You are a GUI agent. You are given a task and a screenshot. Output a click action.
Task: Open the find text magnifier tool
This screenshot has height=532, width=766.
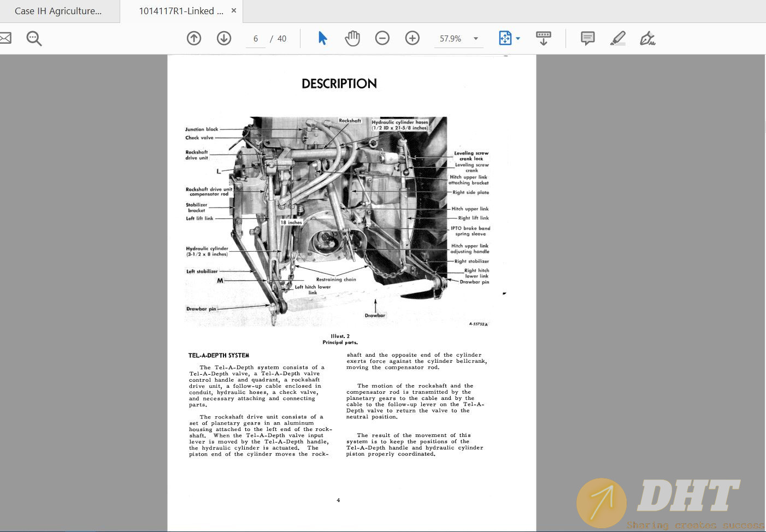pos(34,38)
